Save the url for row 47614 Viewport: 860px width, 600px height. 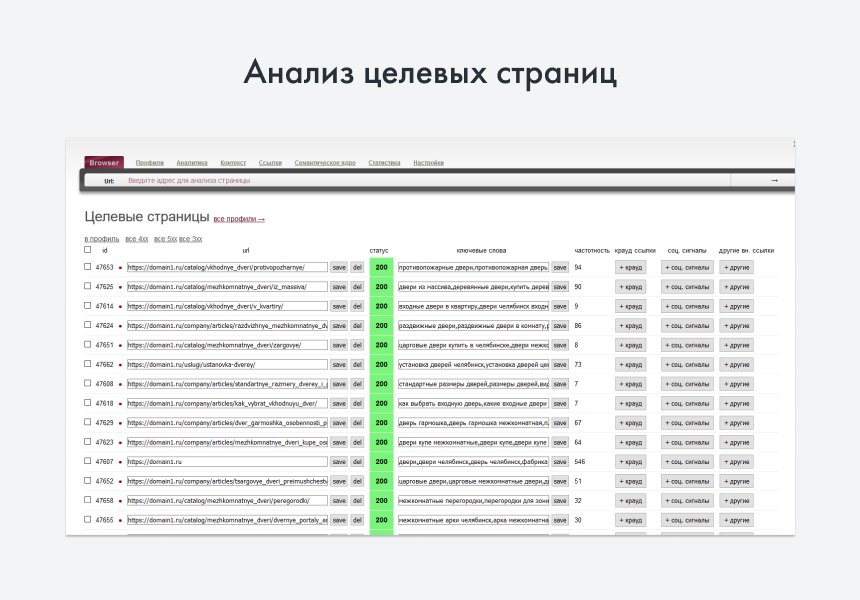click(x=339, y=307)
